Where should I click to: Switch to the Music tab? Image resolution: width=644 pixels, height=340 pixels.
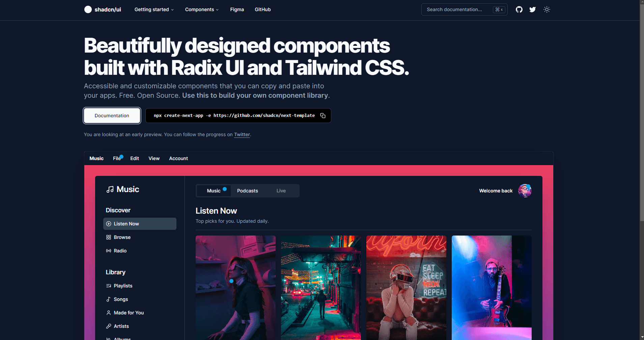click(214, 191)
